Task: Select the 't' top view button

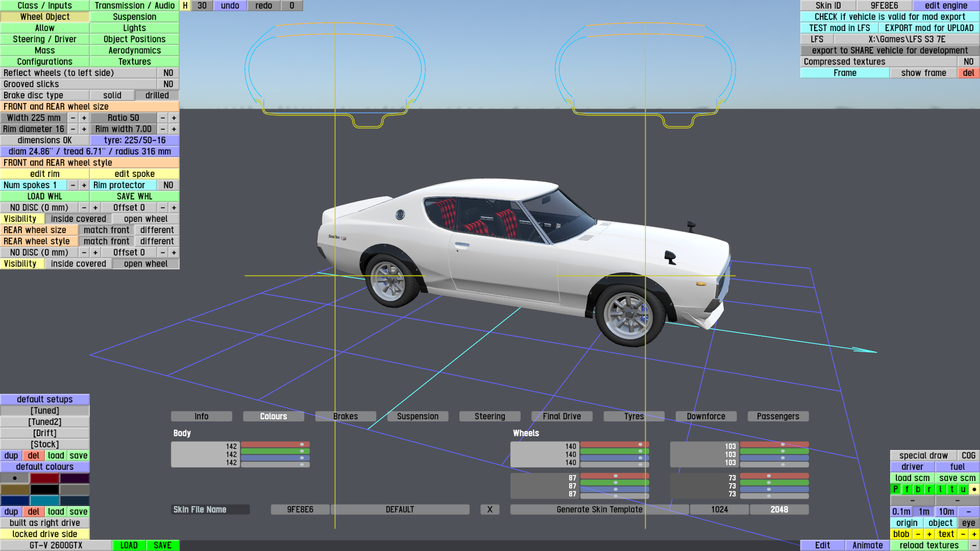Action: click(x=952, y=489)
